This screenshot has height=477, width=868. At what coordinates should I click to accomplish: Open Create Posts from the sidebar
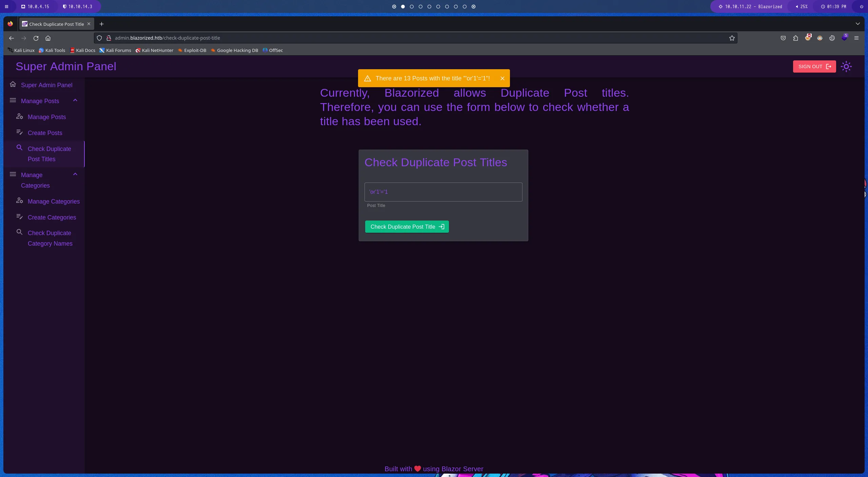tap(45, 133)
